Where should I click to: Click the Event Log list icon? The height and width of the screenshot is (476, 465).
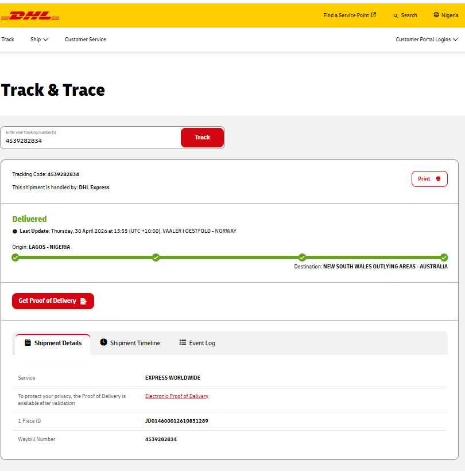pos(183,342)
